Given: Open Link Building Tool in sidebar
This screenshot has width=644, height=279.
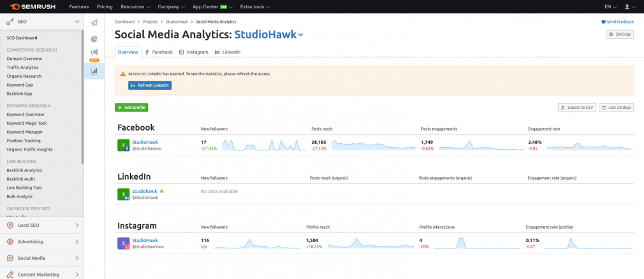Looking at the screenshot, I should pos(24,187).
